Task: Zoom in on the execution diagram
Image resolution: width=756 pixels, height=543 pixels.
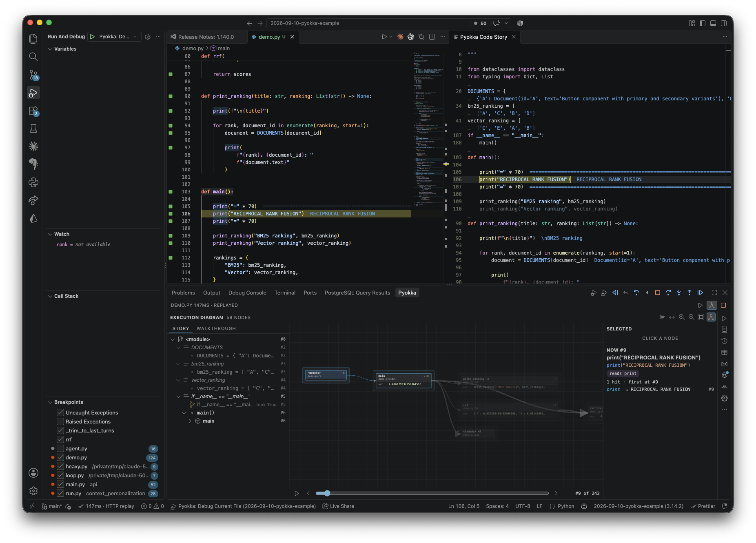Action: (x=681, y=317)
